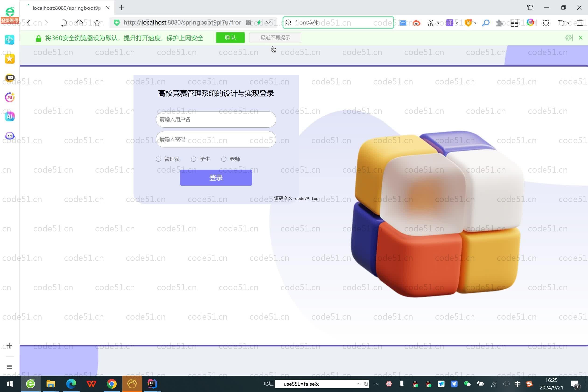Viewport: 588px width, 392px height.
Task: Focus the 请输入密码 field
Action: point(216,139)
